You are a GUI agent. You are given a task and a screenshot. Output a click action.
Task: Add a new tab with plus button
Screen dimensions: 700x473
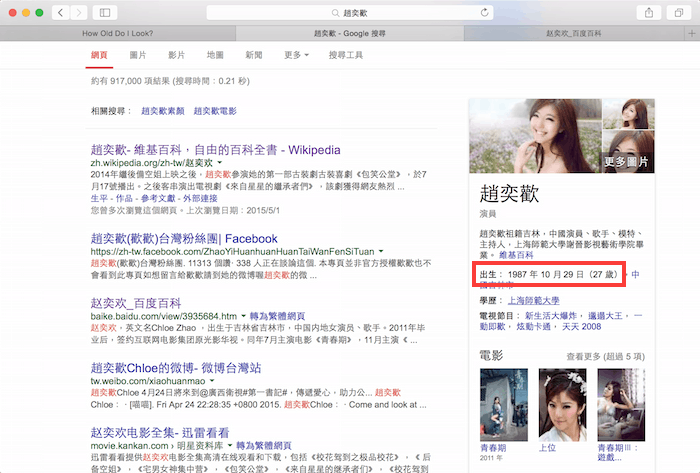coord(692,33)
